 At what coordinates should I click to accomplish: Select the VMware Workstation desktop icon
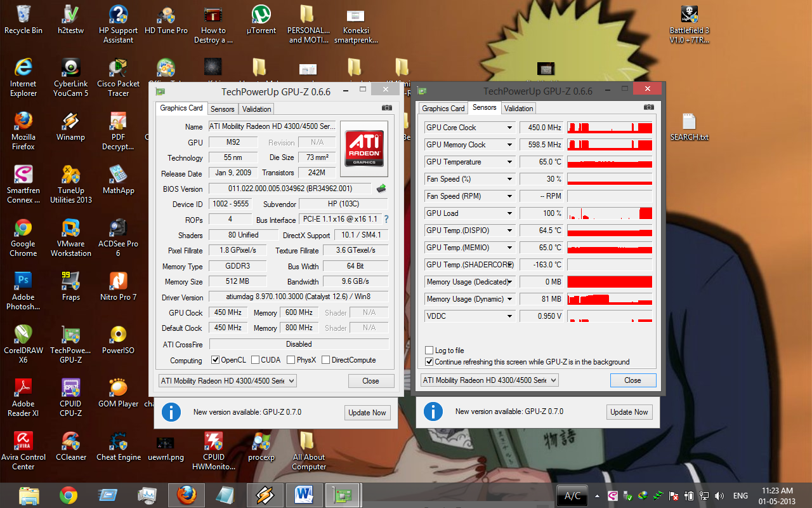click(71, 238)
